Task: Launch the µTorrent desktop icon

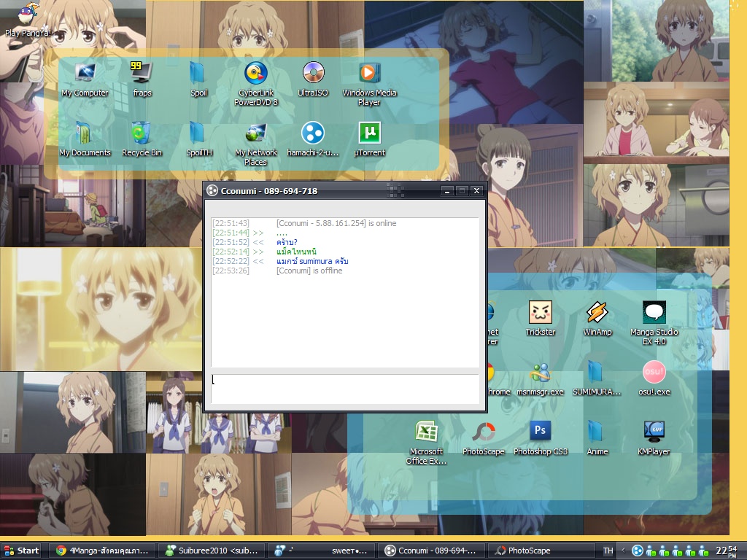Action: click(x=369, y=139)
